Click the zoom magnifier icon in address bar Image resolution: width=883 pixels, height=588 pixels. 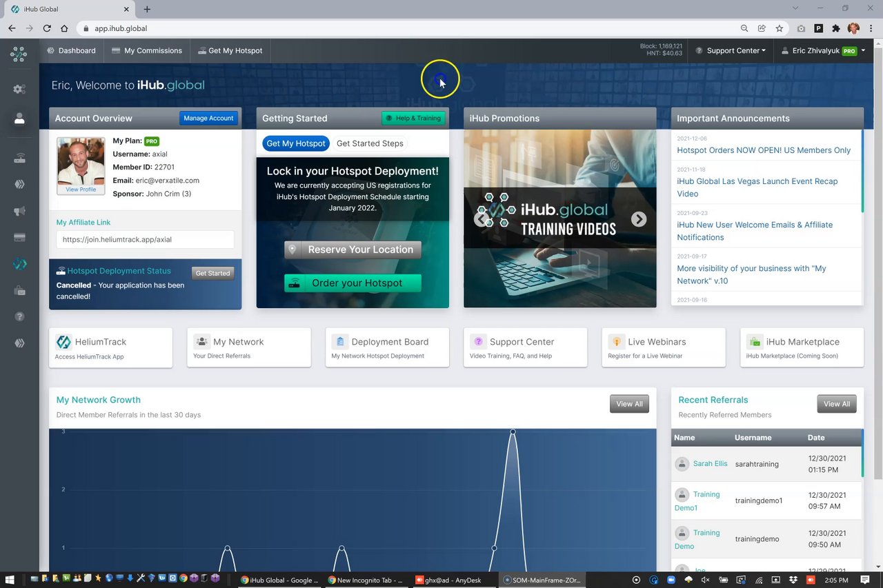point(744,28)
